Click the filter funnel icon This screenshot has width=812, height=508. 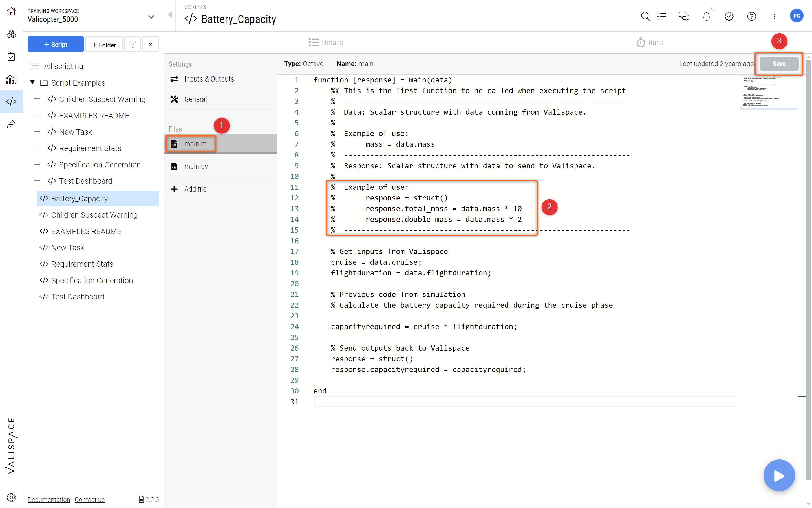[x=133, y=44]
